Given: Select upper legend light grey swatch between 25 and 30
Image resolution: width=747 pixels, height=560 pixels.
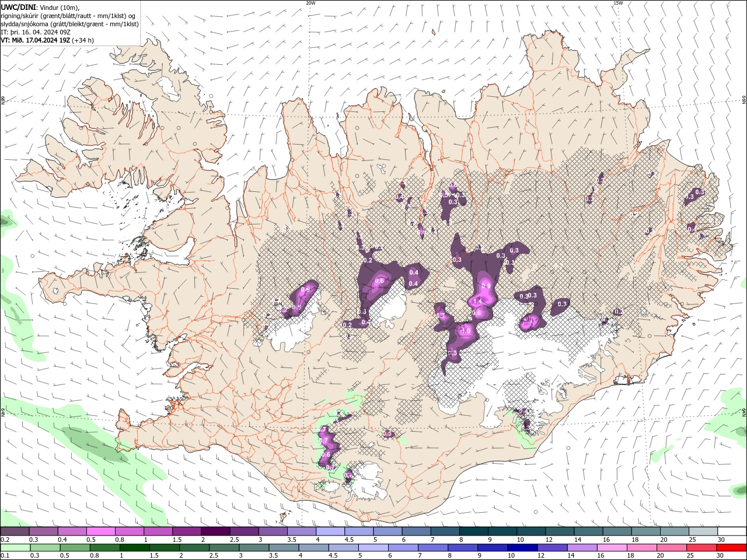Looking at the screenshot, I should coord(704,531).
